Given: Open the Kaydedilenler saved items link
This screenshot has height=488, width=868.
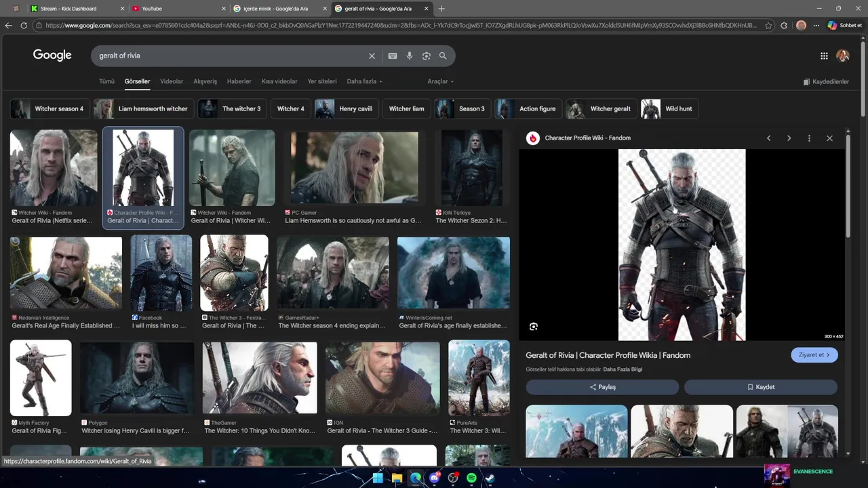Looking at the screenshot, I should point(826,82).
